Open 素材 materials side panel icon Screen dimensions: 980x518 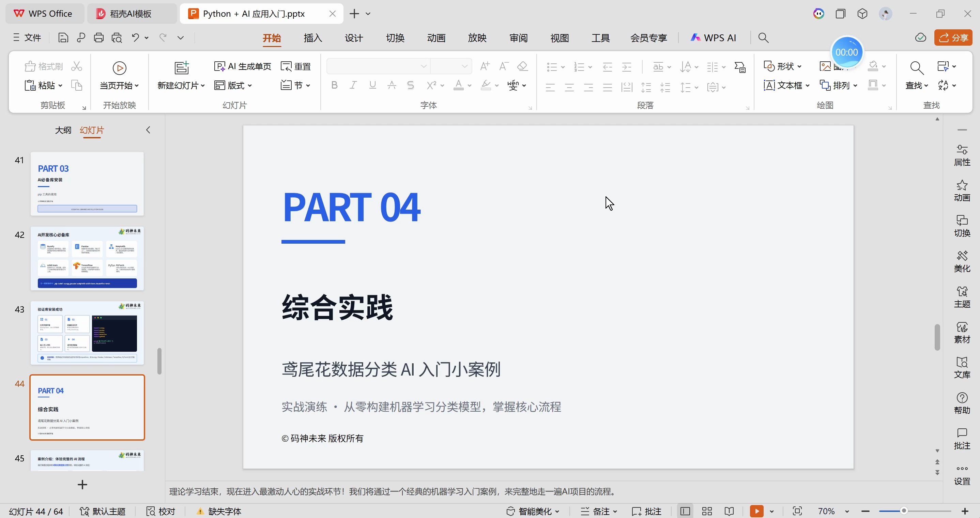click(962, 333)
